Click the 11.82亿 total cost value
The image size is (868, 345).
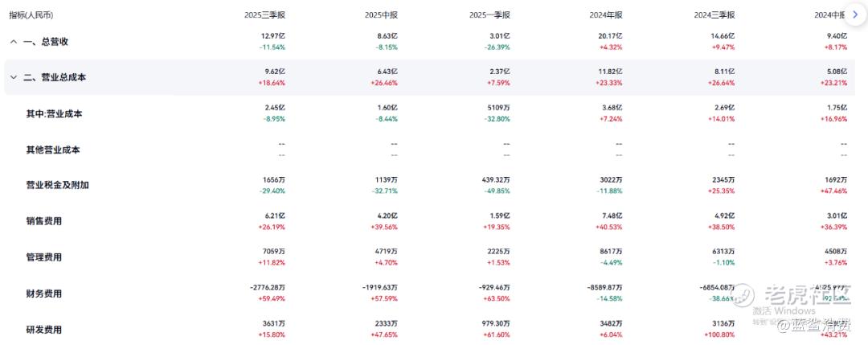(x=612, y=72)
